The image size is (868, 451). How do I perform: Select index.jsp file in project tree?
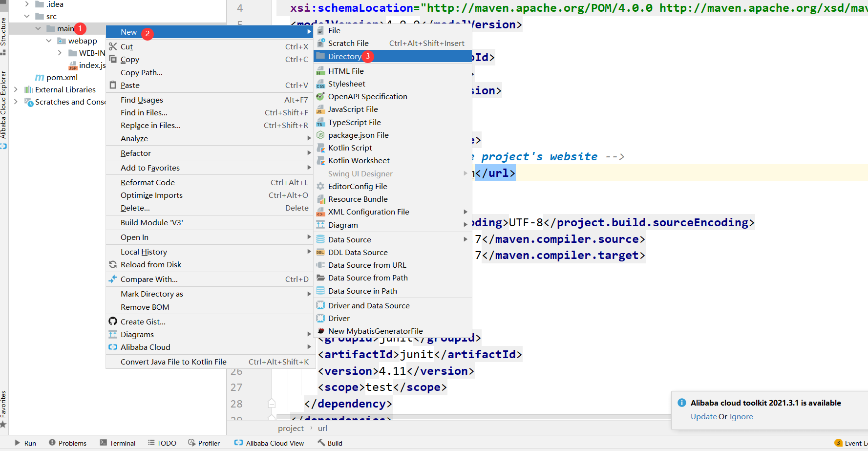[x=92, y=65]
